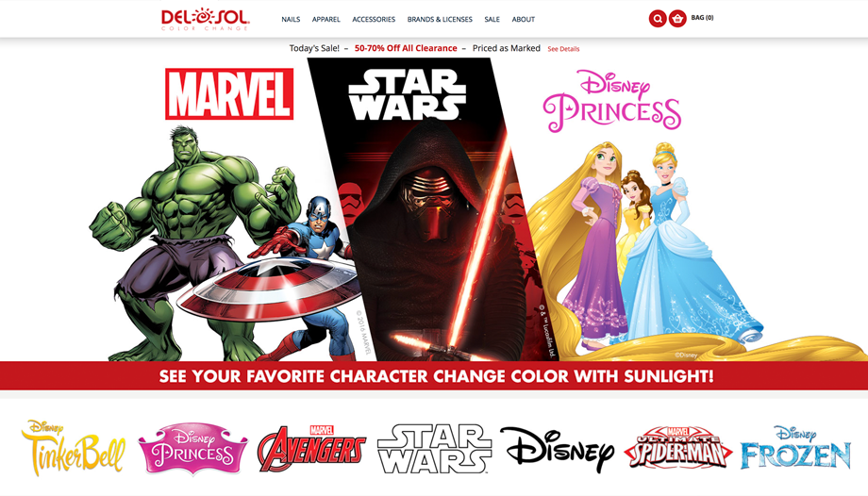Expand the About menu item
The width and height of the screenshot is (868, 496).
[x=523, y=20]
